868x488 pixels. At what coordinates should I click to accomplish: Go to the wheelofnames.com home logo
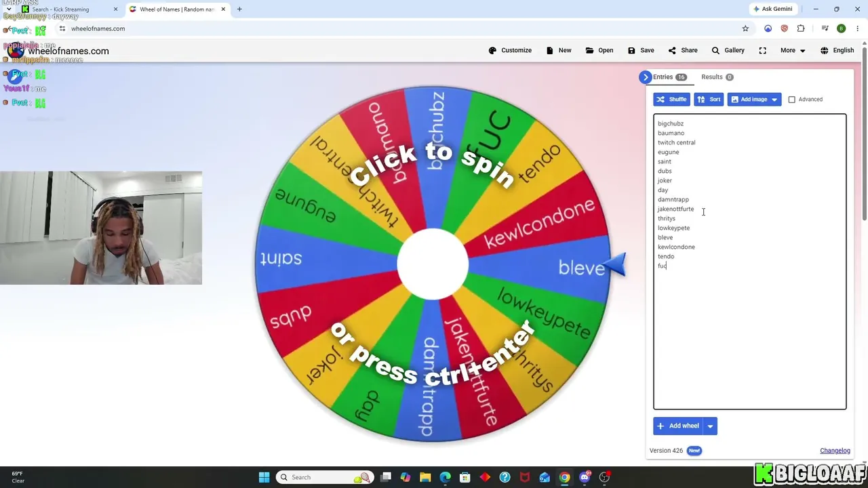click(x=58, y=51)
